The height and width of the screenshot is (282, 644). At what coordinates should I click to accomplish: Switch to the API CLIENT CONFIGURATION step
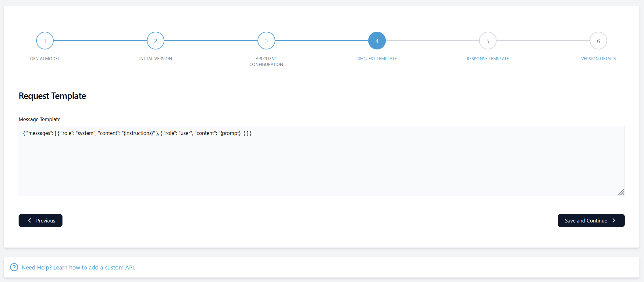pos(266,61)
